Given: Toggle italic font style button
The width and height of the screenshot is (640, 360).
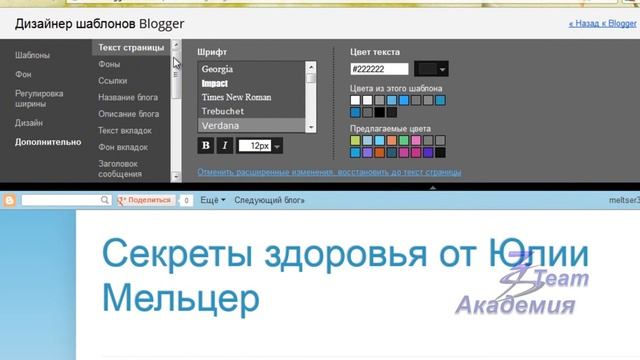Looking at the screenshot, I should tap(224, 146).
